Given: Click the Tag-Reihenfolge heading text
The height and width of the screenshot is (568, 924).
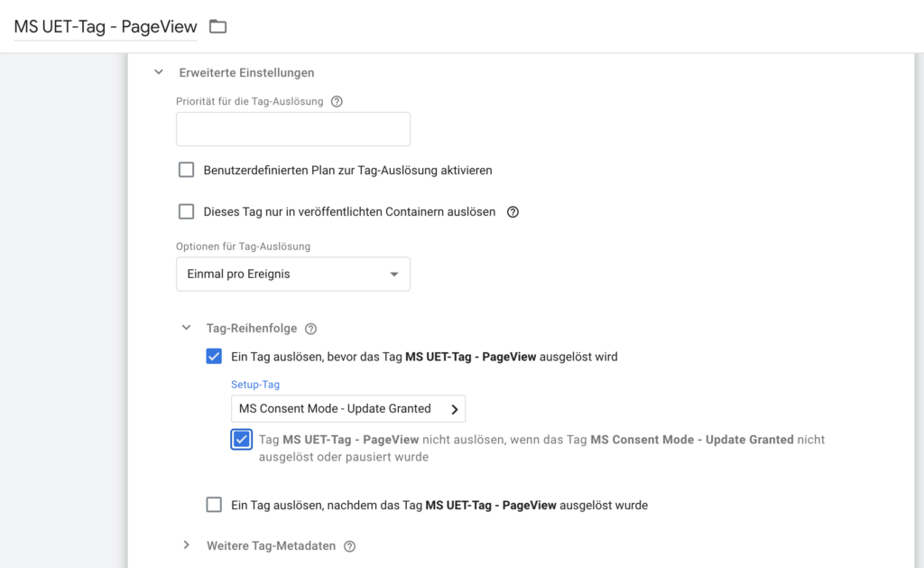Looking at the screenshot, I should tap(252, 329).
